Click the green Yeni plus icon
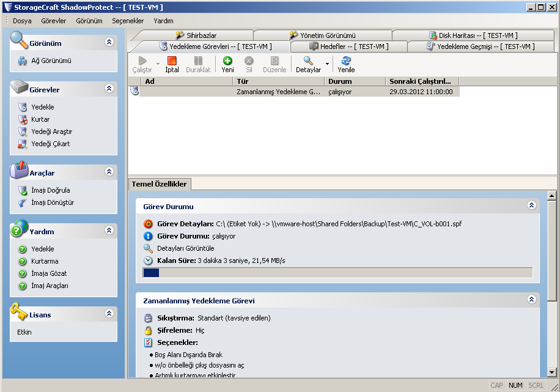 tap(227, 61)
